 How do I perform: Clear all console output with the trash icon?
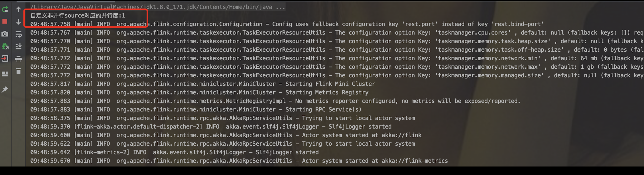tap(18, 71)
